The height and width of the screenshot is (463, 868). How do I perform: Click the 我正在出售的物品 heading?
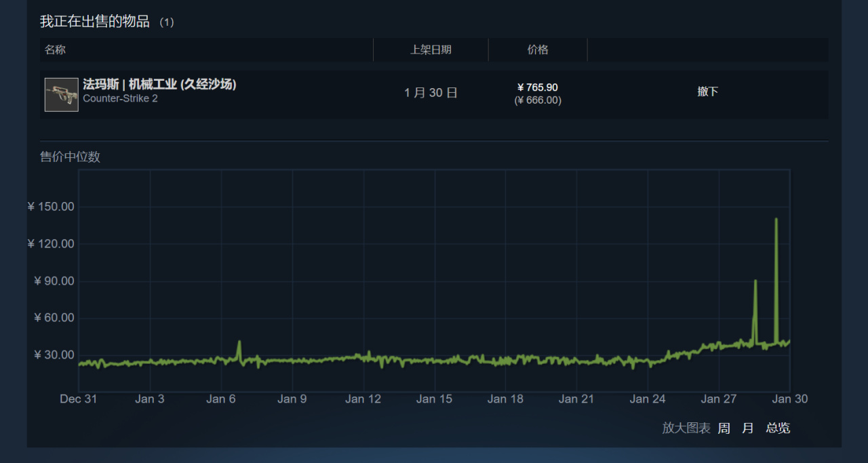tap(94, 22)
